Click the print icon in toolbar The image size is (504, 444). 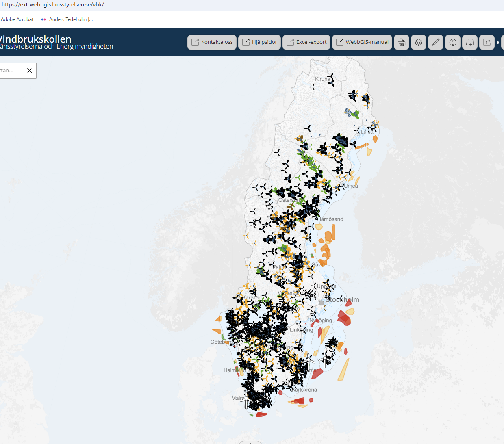coord(402,42)
